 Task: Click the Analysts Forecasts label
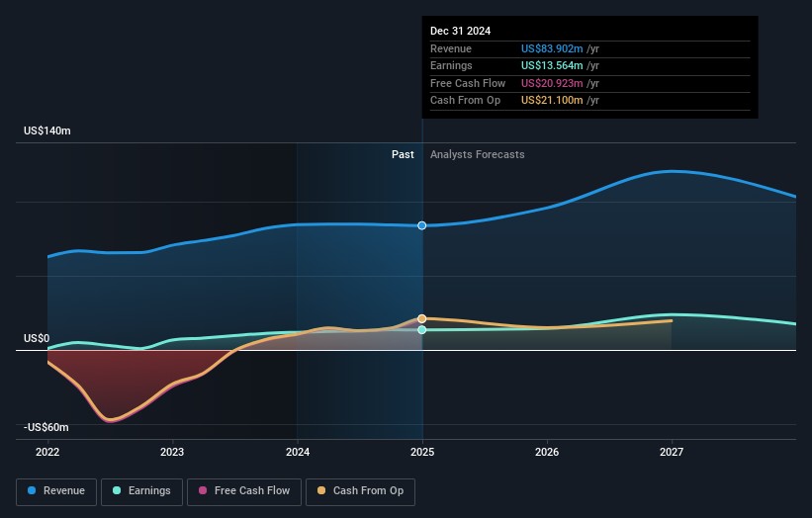click(x=477, y=154)
